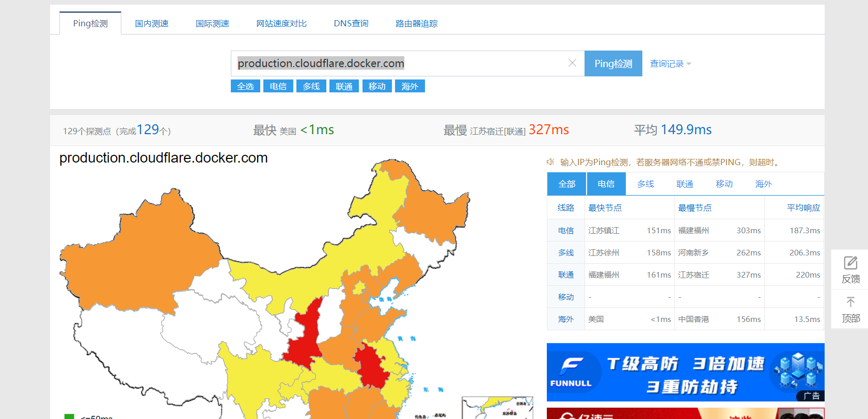
Task: Jump to top with the 顶部 arrow icon
Action: [850, 309]
